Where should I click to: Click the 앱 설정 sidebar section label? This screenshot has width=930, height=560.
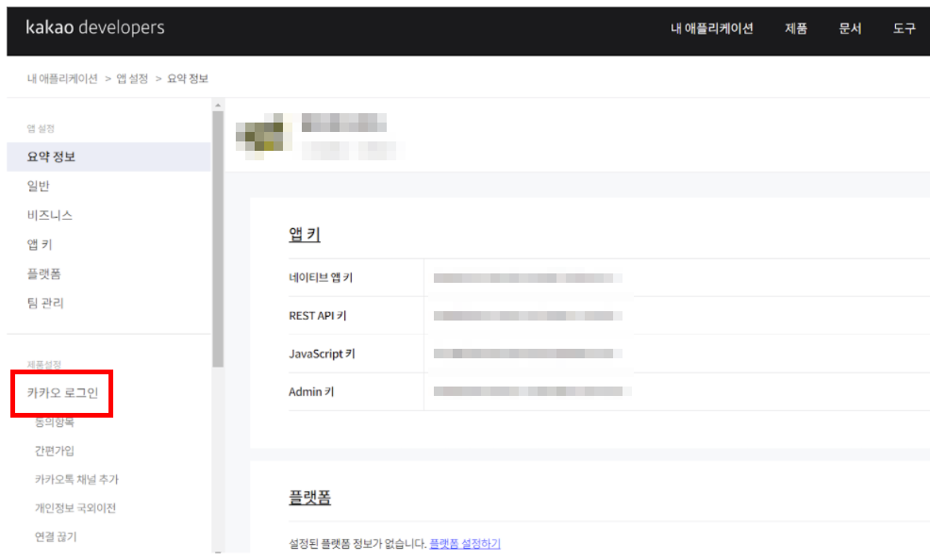click(x=41, y=128)
